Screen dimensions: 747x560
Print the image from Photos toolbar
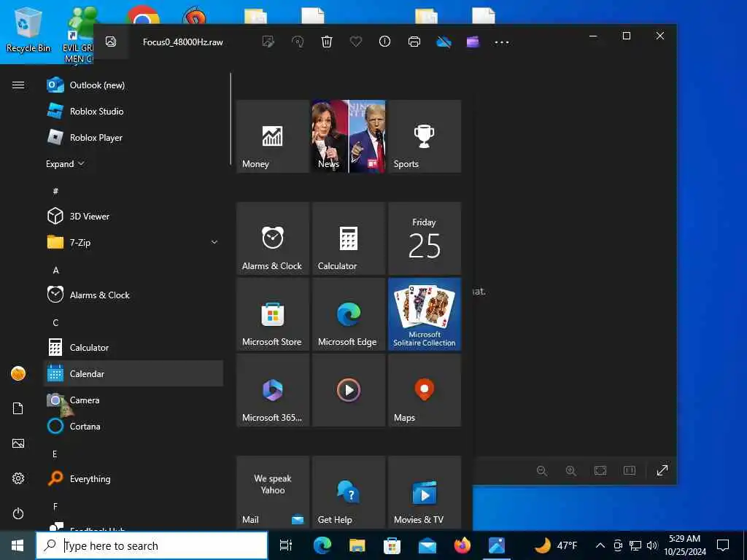(414, 42)
